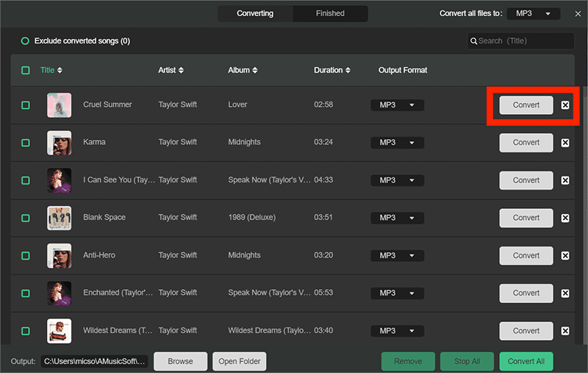The height and width of the screenshot is (373, 588).
Task: Open MP3 format dropdown for Karma
Action: [x=397, y=143]
